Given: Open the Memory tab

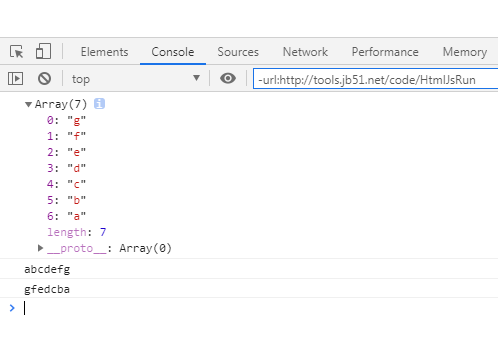Looking at the screenshot, I should (x=465, y=52).
